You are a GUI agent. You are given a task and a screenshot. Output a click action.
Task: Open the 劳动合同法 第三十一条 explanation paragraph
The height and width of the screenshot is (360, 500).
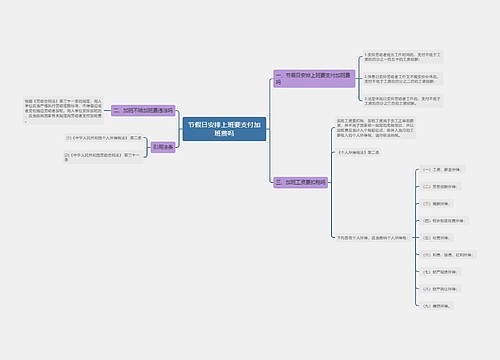[63, 111]
